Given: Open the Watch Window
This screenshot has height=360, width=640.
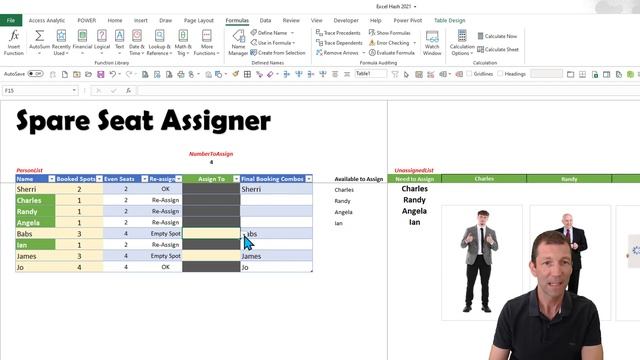Looking at the screenshot, I should click(432, 42).
